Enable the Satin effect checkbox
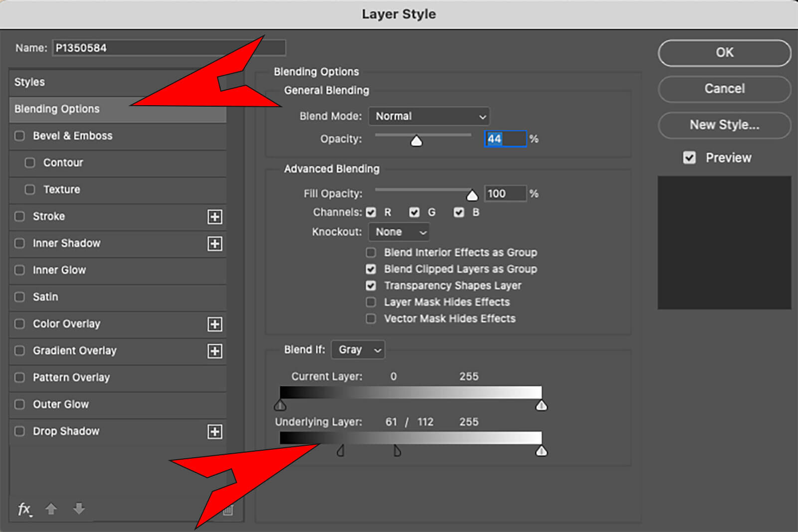Image resolution: width=798 pixels, height=532 pixels. pyautogui.click(x=20, y=297)
